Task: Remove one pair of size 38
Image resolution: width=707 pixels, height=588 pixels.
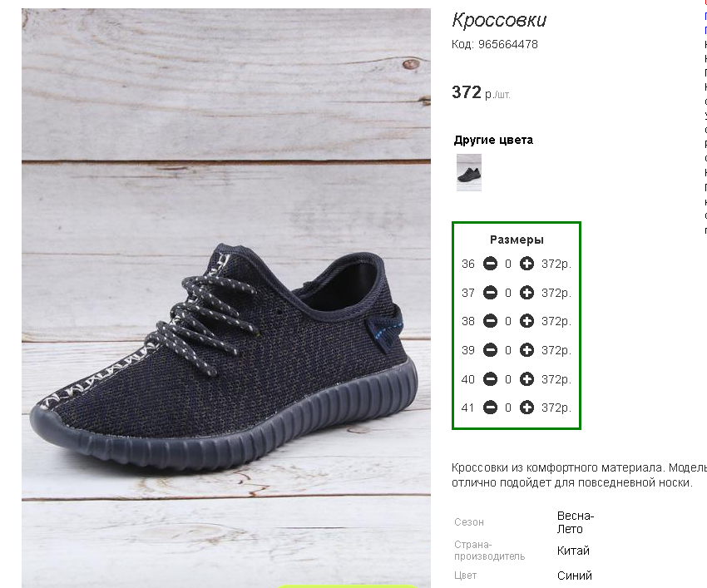Action: click(x=490, y=321)
